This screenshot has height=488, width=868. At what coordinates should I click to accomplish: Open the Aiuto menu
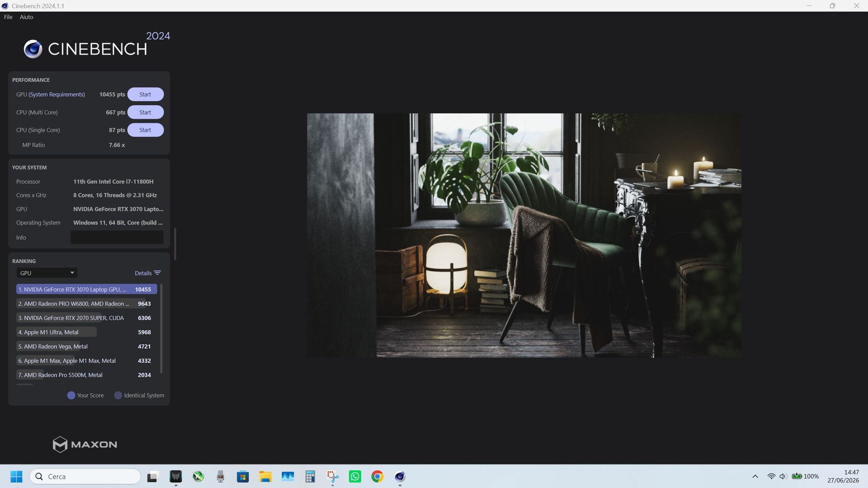pyautogui.click(x=26, y=17)
